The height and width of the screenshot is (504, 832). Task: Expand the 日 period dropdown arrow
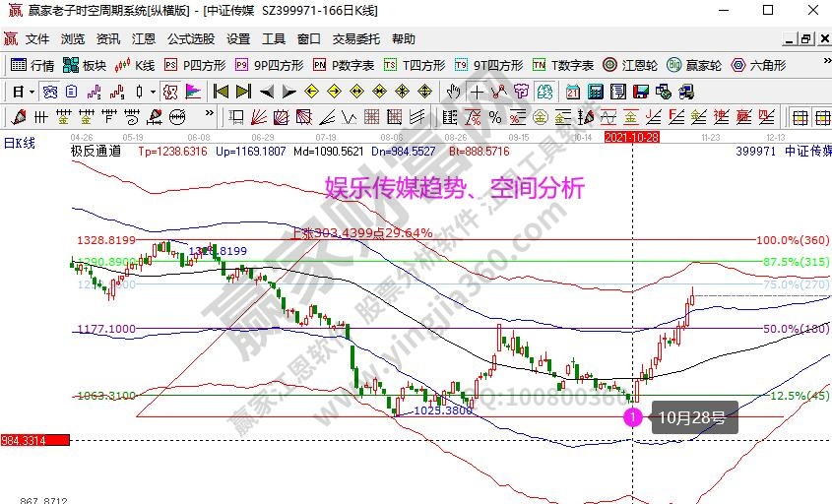click(x=32, y=93)
